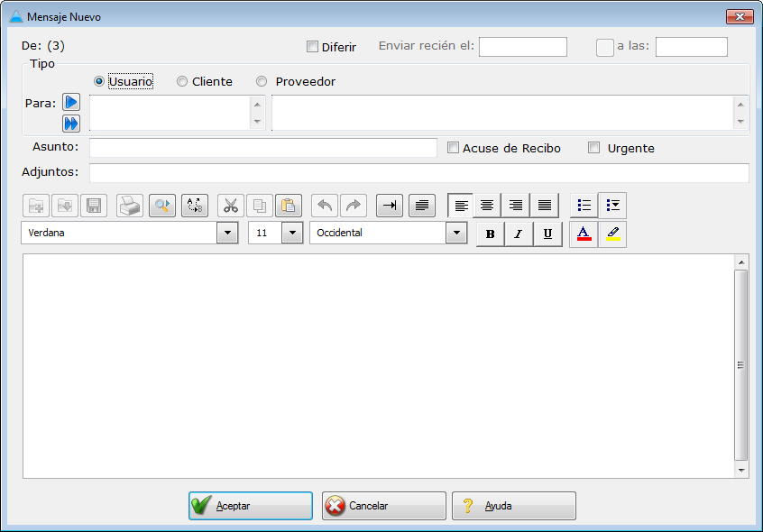Check the Acuse de Recibo box
The image size is (763, 532).
(x=454, y=148)
